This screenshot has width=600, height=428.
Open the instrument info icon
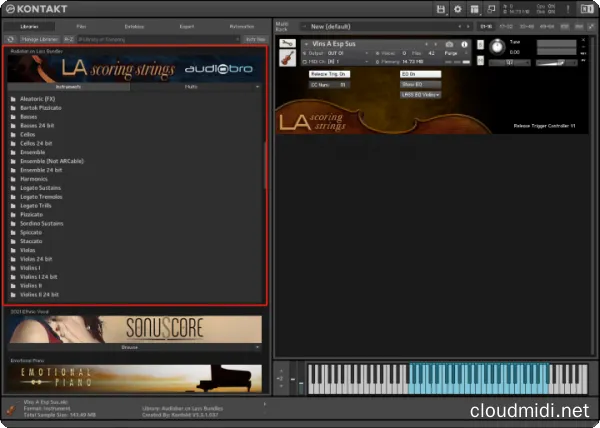463,44
